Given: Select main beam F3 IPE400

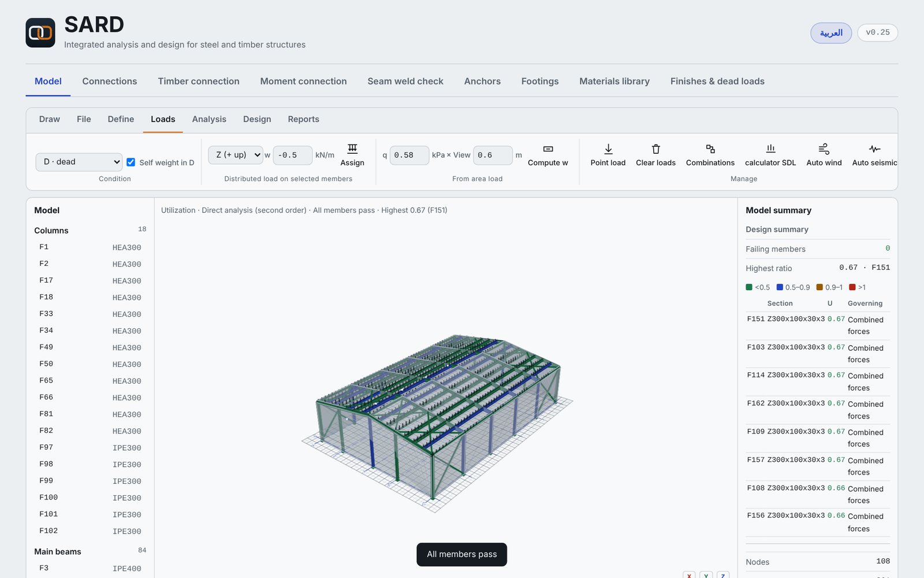Looking at the screenshot, I should (x=90, y=569).
